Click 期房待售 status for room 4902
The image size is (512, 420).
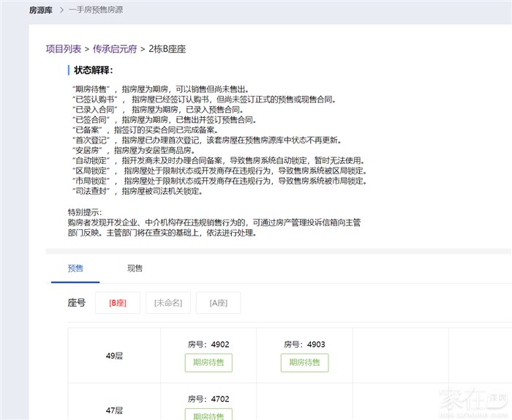tap(208, 362)
